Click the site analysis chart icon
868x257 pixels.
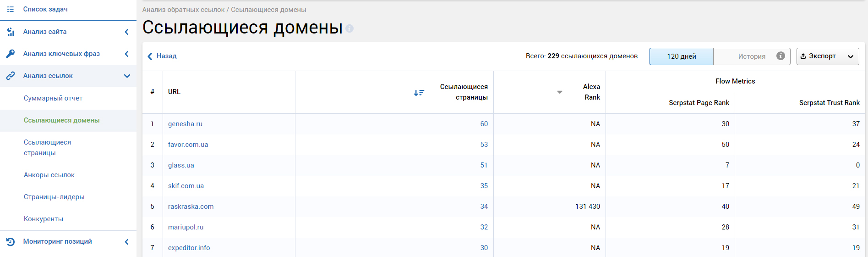[x=11, y=32]
